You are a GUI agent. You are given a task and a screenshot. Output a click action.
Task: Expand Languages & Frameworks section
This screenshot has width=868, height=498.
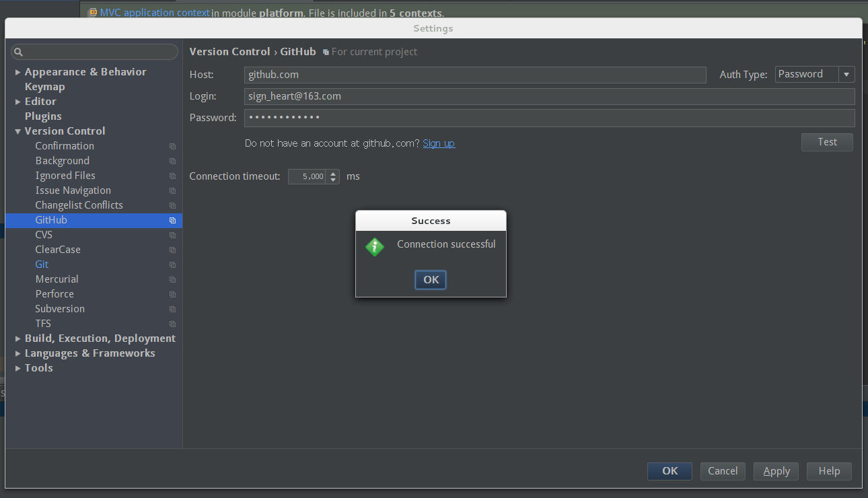(17, 353)
